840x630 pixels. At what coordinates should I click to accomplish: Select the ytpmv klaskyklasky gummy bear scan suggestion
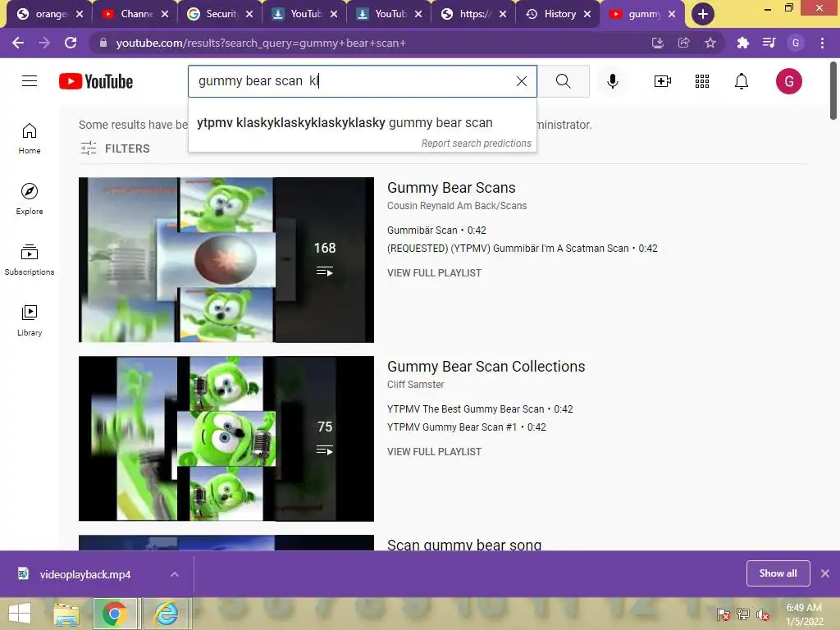[362, 123]
